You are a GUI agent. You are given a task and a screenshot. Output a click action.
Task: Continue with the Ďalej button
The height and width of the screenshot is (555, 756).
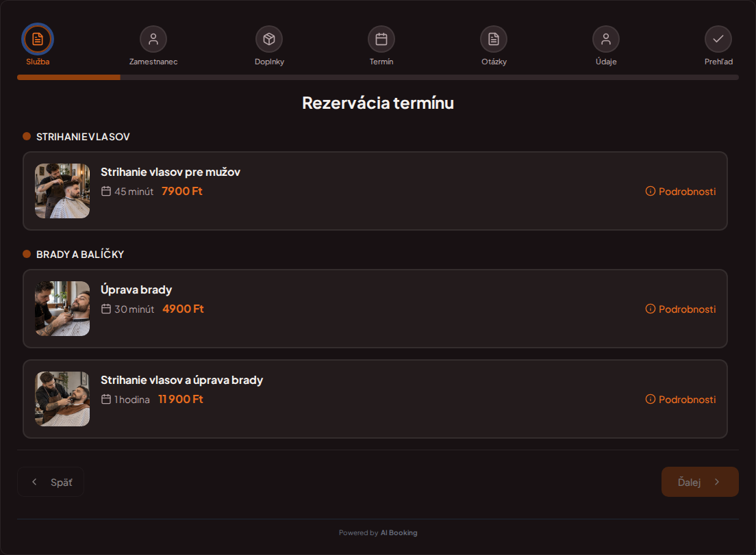(700, 482)
